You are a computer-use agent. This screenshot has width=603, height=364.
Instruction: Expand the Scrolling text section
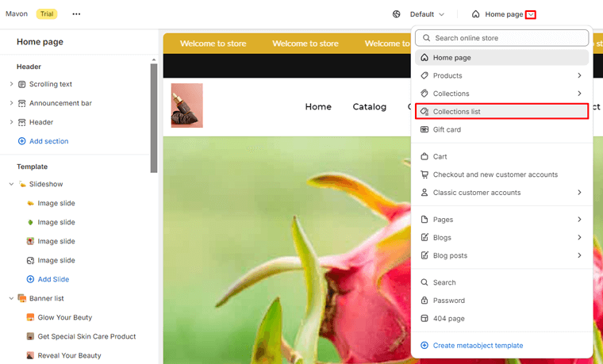tap(11, 84)
